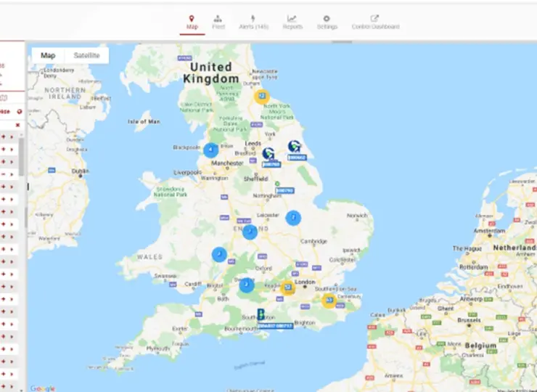Click the vehicle marker near Southampton
537x392 pixels.
coord(261,314)
